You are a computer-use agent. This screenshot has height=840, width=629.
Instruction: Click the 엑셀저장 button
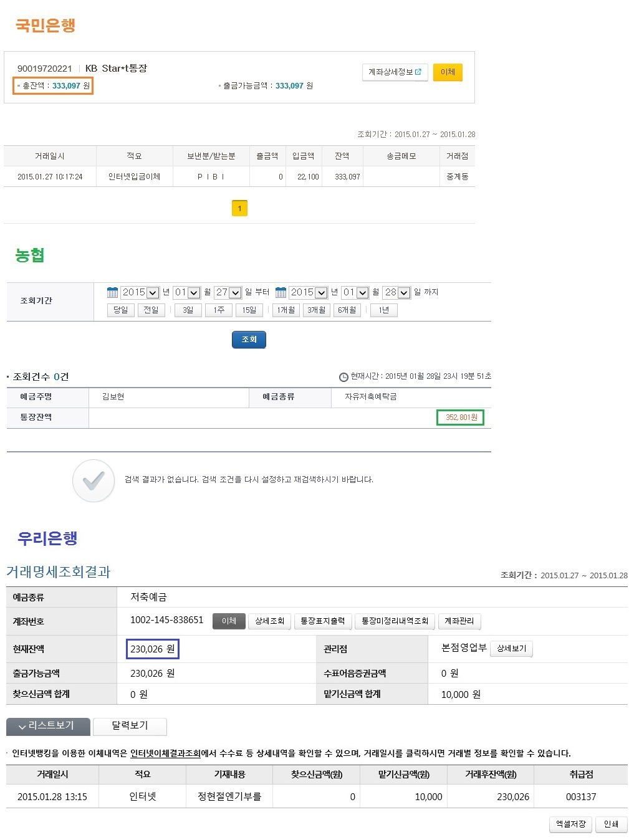pyautogui.click(x=570, y=824)
